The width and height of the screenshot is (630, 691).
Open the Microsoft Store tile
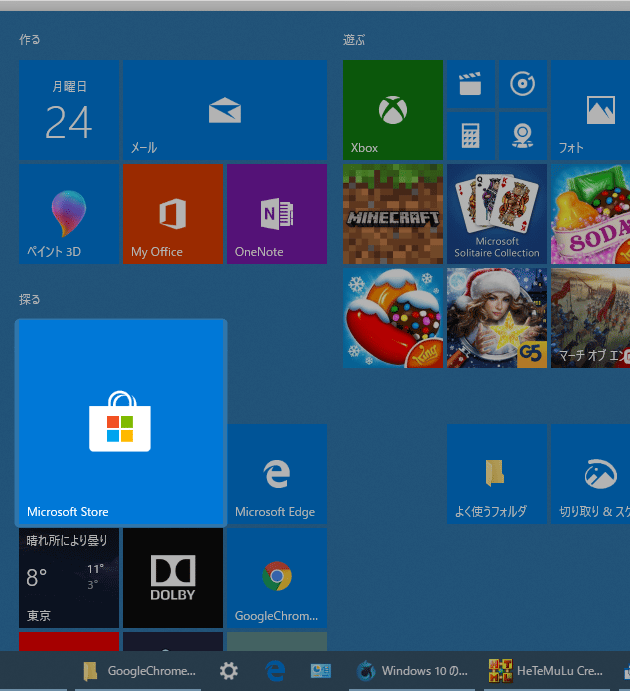tap(121, 423)
